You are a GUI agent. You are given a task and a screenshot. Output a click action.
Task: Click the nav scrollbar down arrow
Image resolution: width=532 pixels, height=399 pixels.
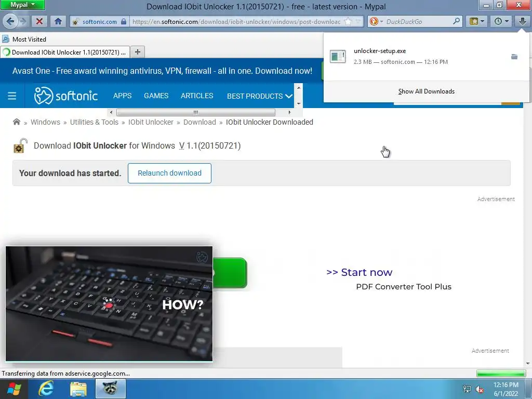point(299,103)
